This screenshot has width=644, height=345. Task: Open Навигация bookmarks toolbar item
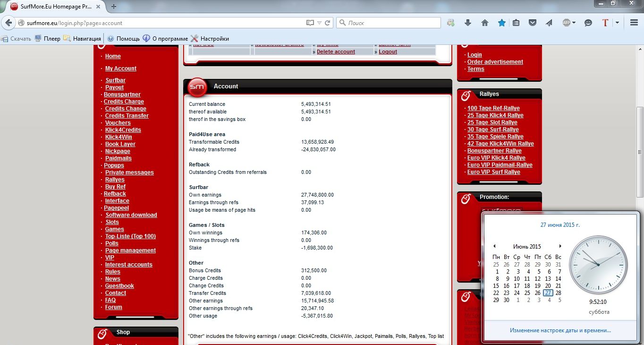tap(82, 39)
